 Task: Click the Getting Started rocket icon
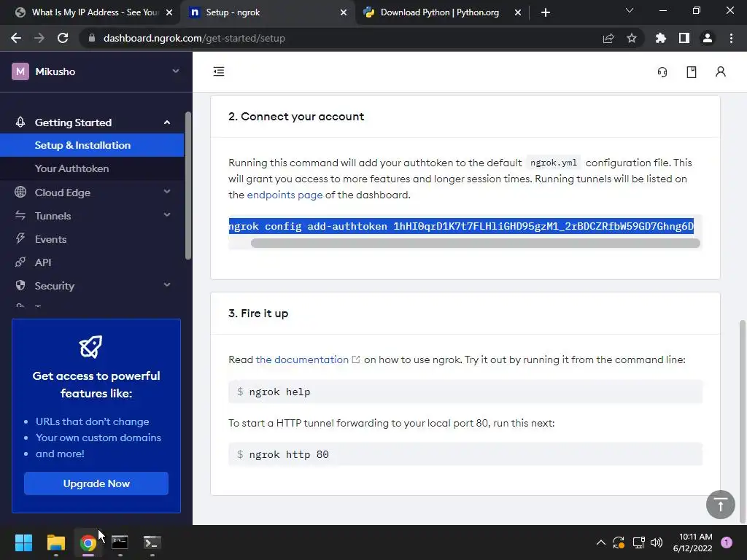pyautogui.click(x=20, y=122)
